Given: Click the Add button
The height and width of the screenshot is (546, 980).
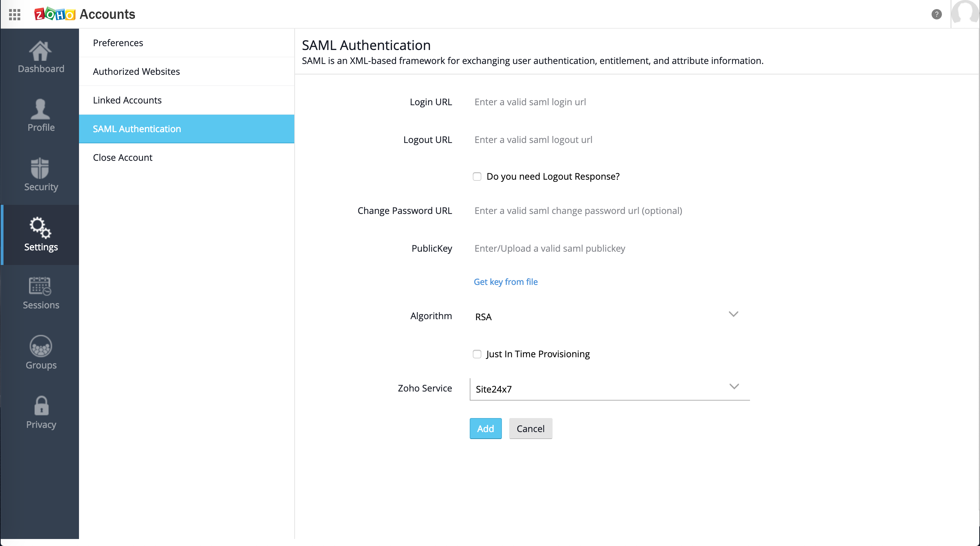Looking at the screenshot, I should [485, 429].
